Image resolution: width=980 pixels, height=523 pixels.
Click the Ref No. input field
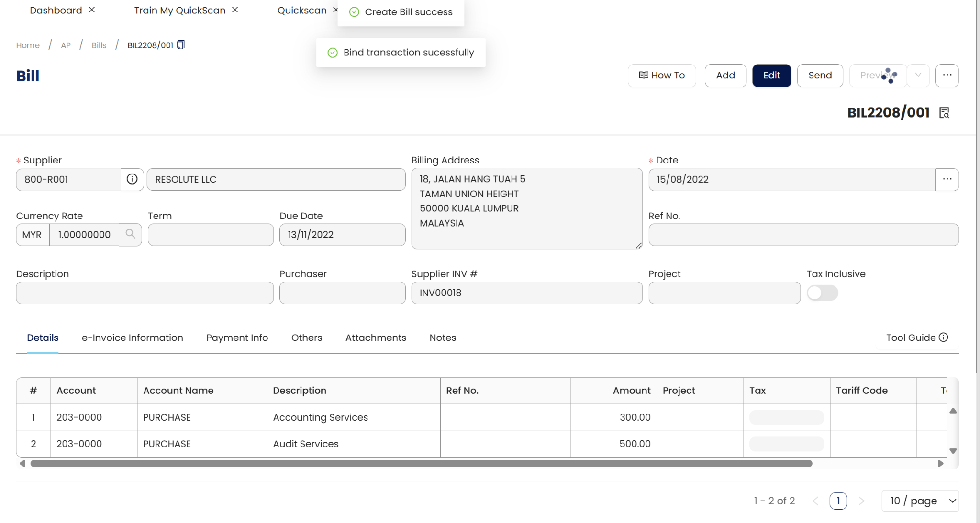point(803,235)
